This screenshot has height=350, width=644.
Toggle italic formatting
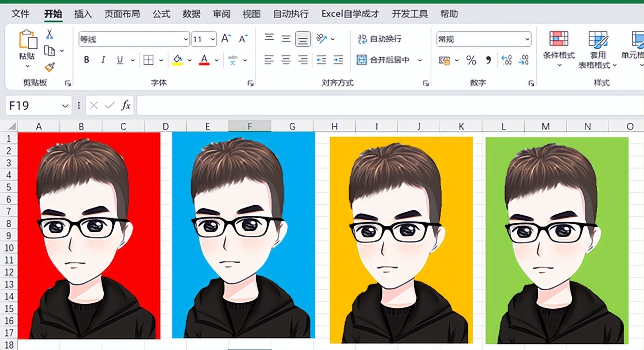tap(103, 60)
